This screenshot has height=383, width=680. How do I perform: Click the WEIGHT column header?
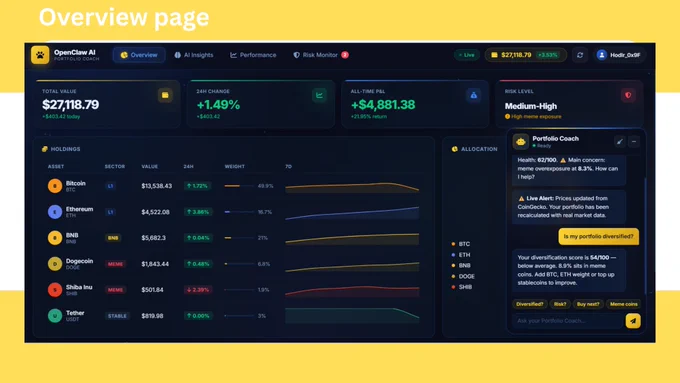coord(235,167)
